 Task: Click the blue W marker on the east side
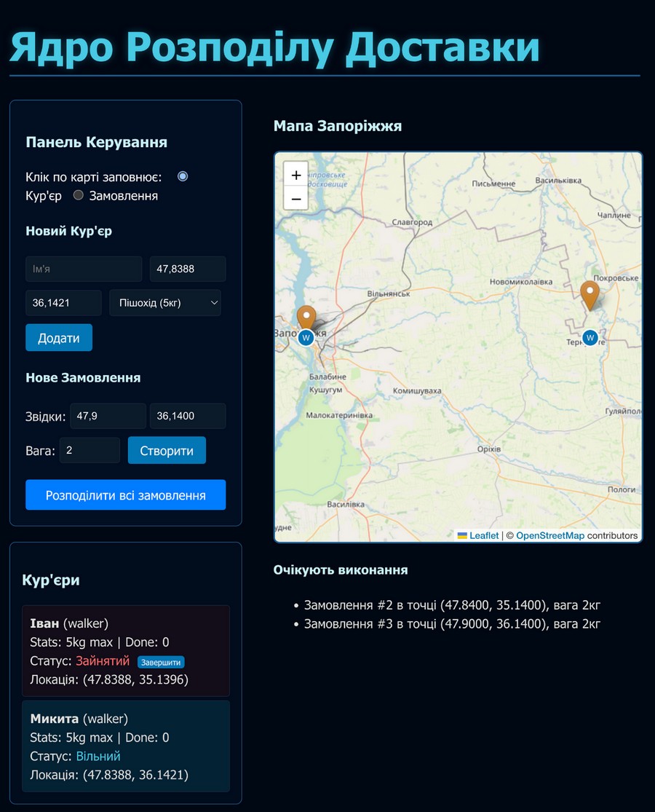point(590,337)
